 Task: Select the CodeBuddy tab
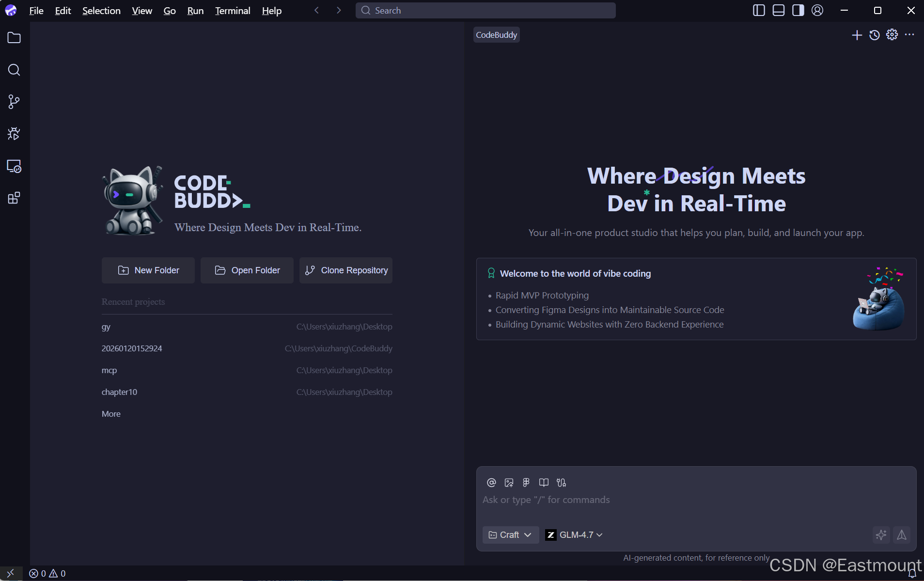point(496,35)
